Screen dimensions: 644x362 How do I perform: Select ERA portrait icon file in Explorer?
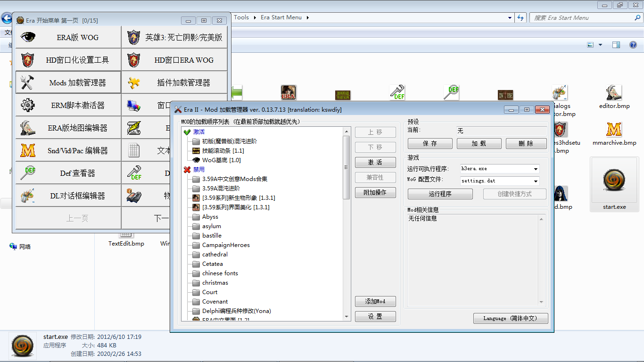pos(288,93)
